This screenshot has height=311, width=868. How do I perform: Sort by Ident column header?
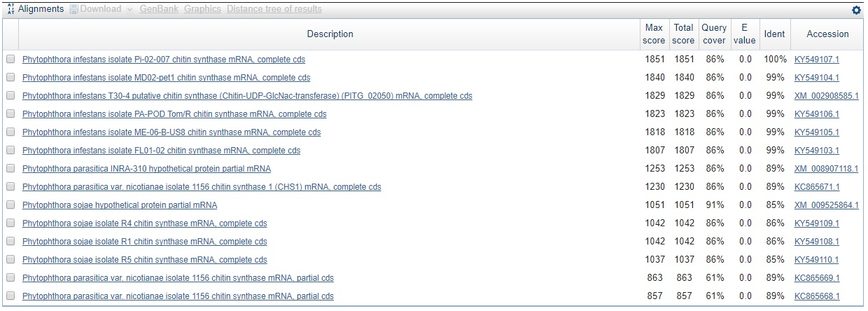click(x=774, y=34)
